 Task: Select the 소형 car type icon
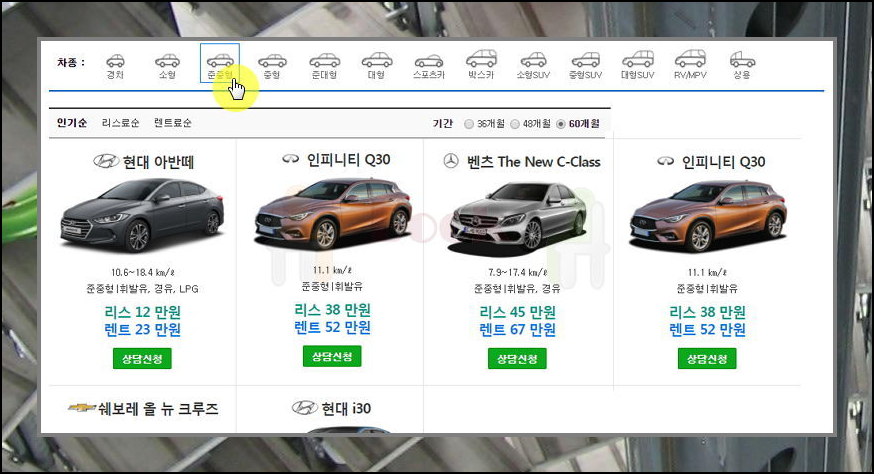click(x=167, y=61)
